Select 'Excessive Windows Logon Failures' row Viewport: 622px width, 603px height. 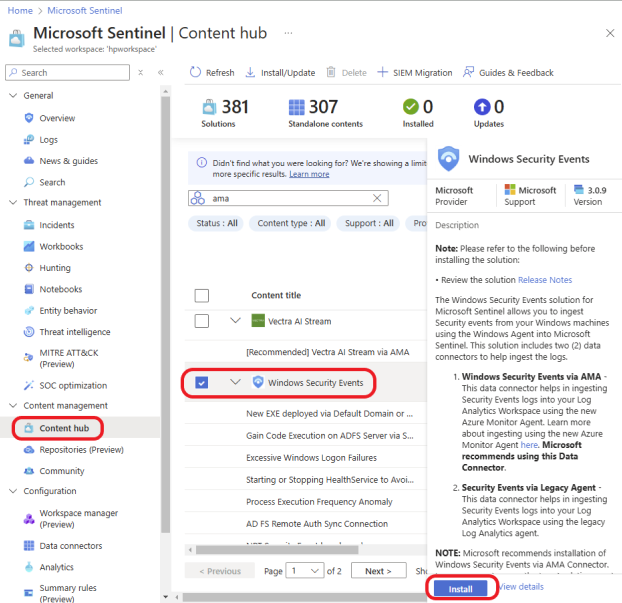tap(305, 457)
